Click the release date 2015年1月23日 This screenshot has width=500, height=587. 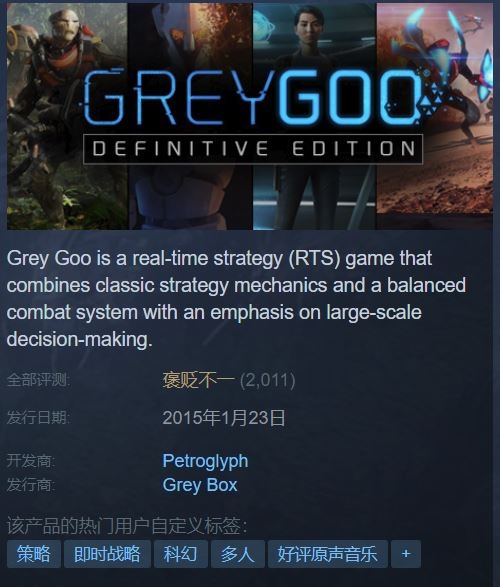(224, 418)
